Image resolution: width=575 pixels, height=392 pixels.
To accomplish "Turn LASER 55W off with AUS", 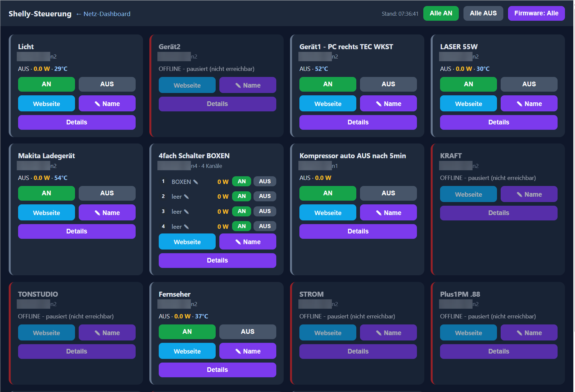I will (x=529, y=84).
